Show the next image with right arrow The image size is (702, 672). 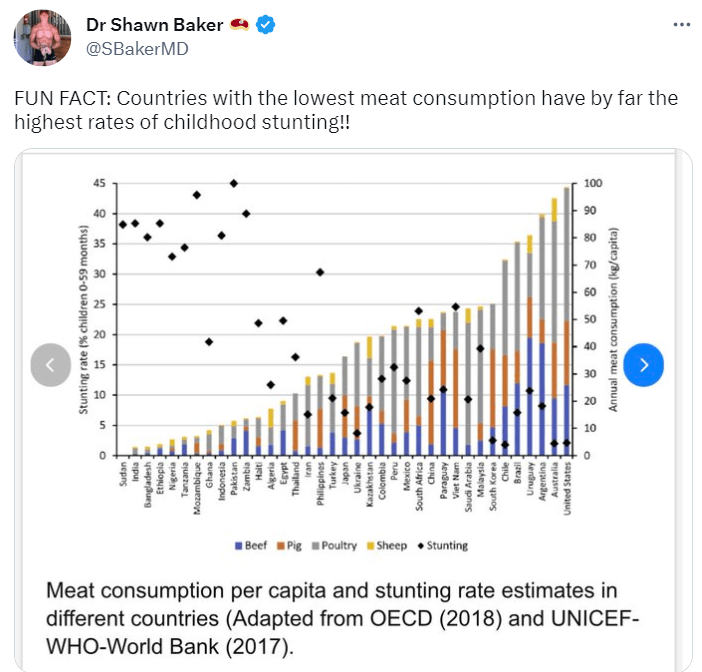click(x=644, y=365)
